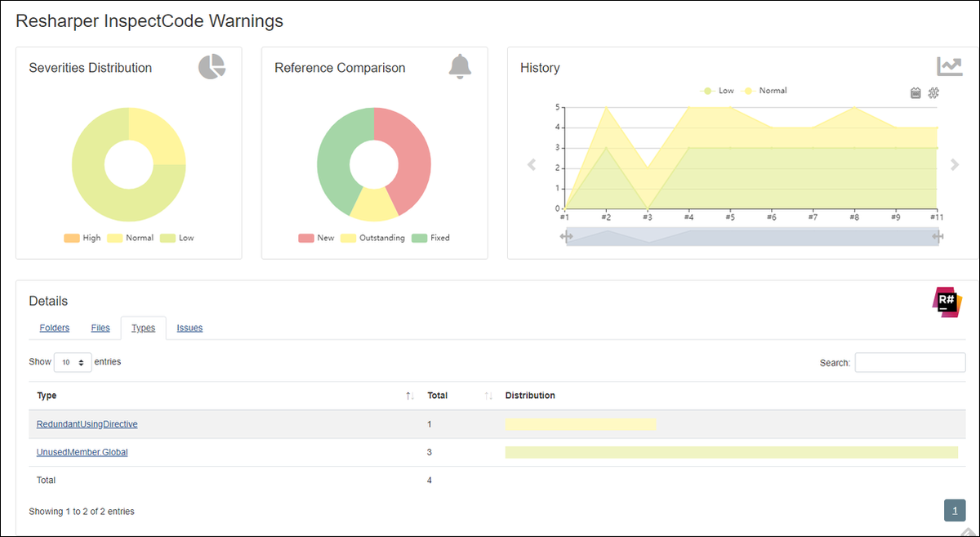Click the green UnusedMember.Global distribution bar
The height and width of the screenshot is (537, 980).
732,452
